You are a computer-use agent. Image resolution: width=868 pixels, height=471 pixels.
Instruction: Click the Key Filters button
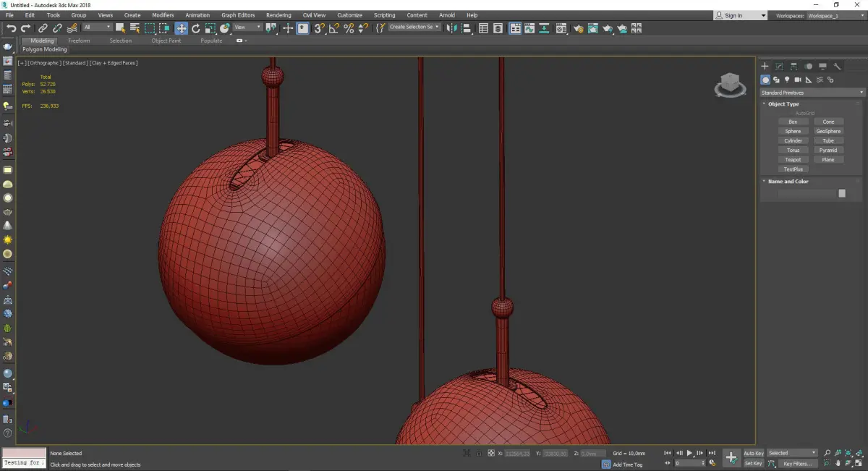pyautogui.click(x=797, y=463)
